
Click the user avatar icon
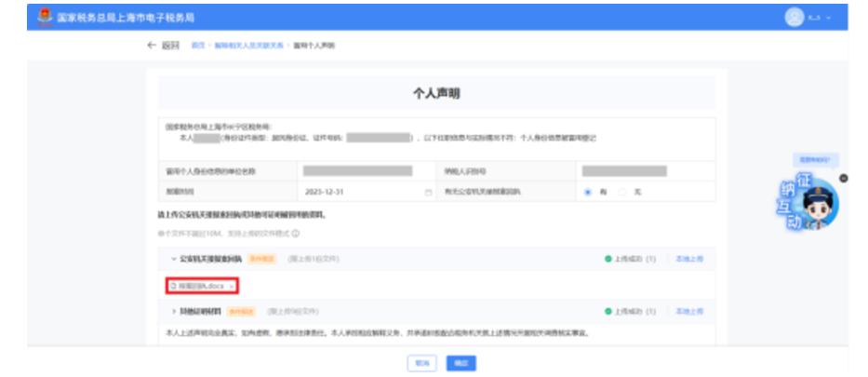(794, 18)
